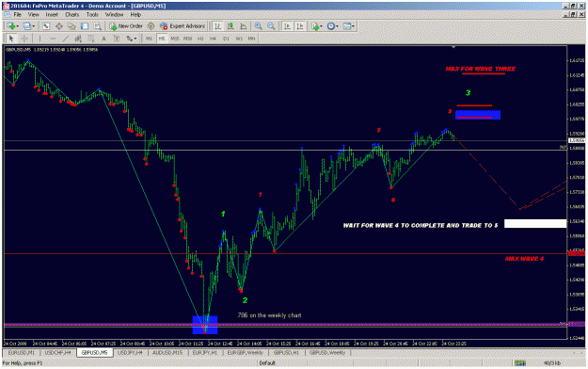
Task: Toggle Auto Scroll chart icon
Action: point(287,26)
